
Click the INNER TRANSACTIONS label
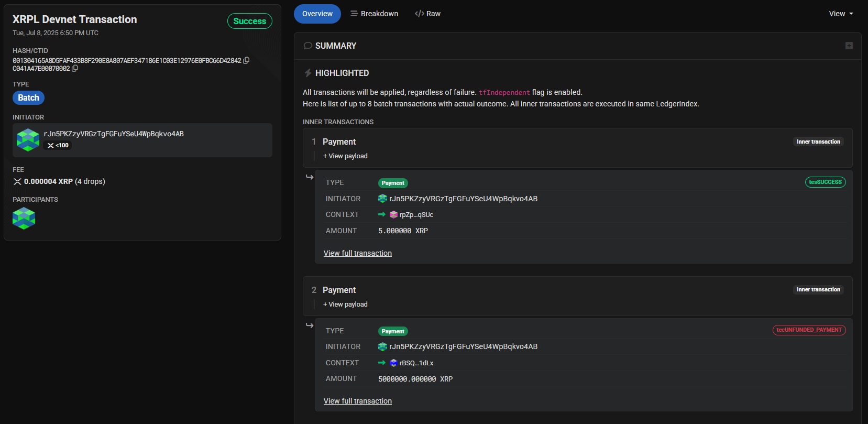(x=338, y=122)
